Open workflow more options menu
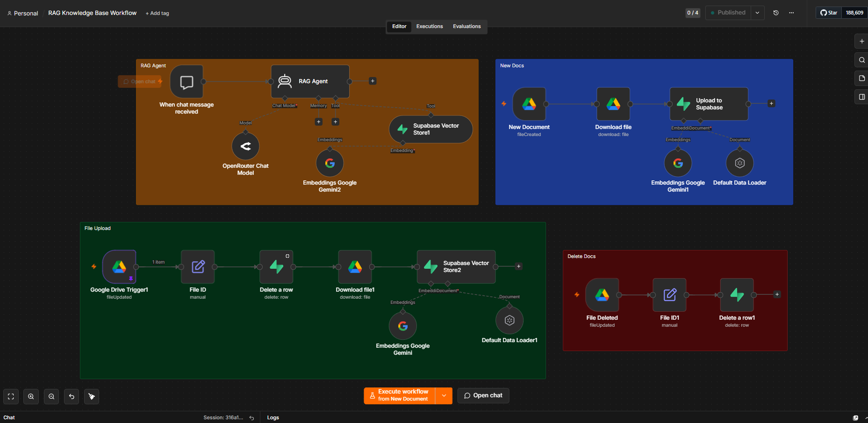The image size is (868, 423). pyautogui.click(x=791, y=13)
